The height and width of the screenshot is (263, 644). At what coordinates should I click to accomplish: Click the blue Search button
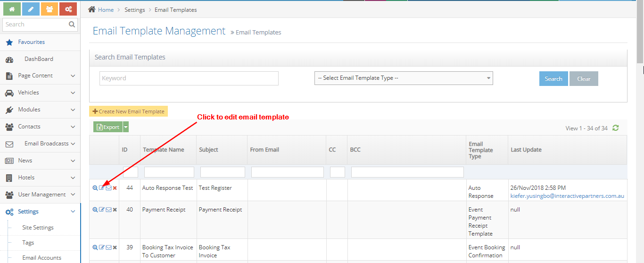[553, 79]
